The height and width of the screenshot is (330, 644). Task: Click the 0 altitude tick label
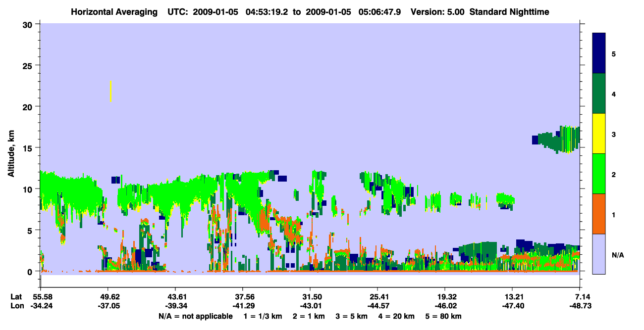pyautogui.click(x=31, y=272)
